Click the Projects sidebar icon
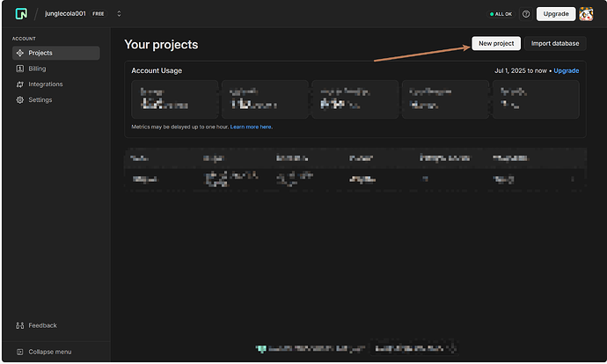607x364 pixels. [20, 53]
